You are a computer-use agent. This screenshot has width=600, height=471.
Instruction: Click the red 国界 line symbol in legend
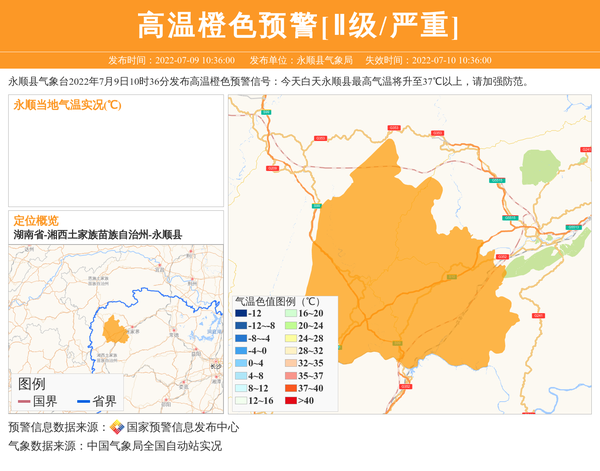(24, 402)
